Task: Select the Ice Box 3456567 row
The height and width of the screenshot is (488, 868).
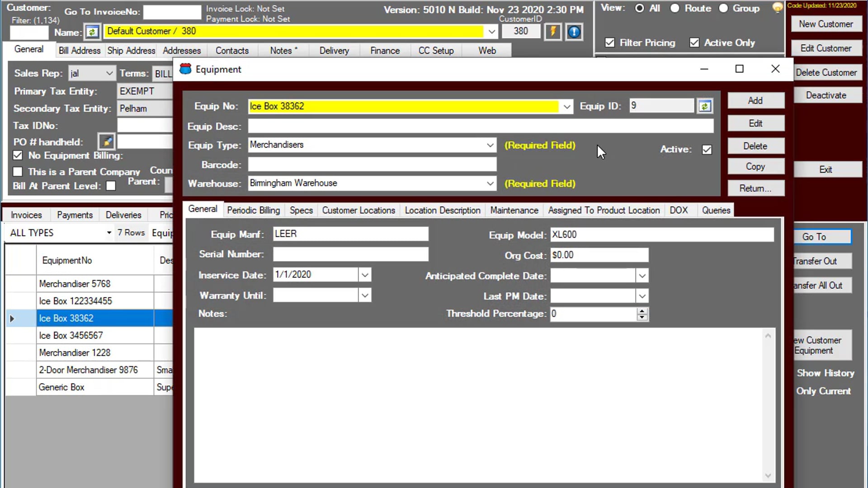Action: pyautogui.click(x=95, y=335)
